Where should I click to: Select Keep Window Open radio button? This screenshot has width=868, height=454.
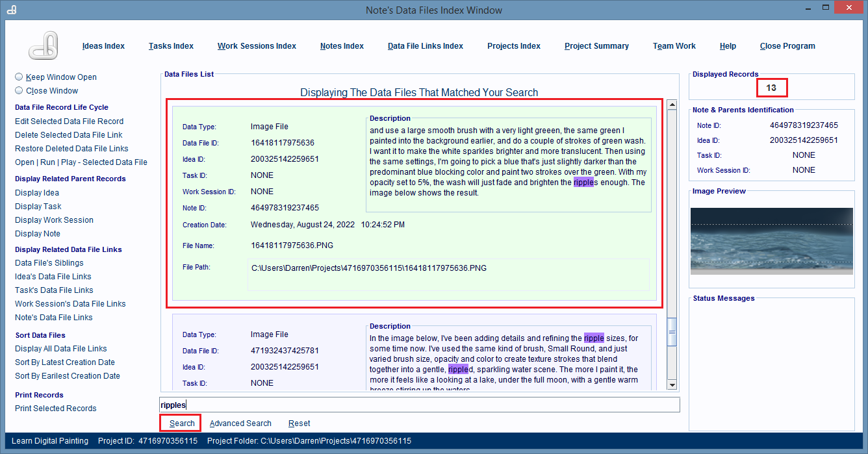[19, 77]
